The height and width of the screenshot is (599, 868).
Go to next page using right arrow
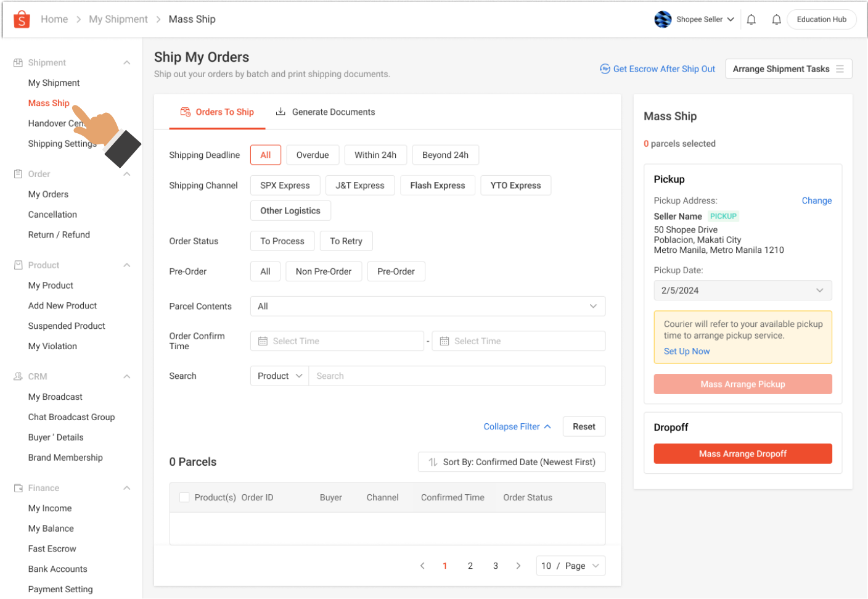pos(518,566)
